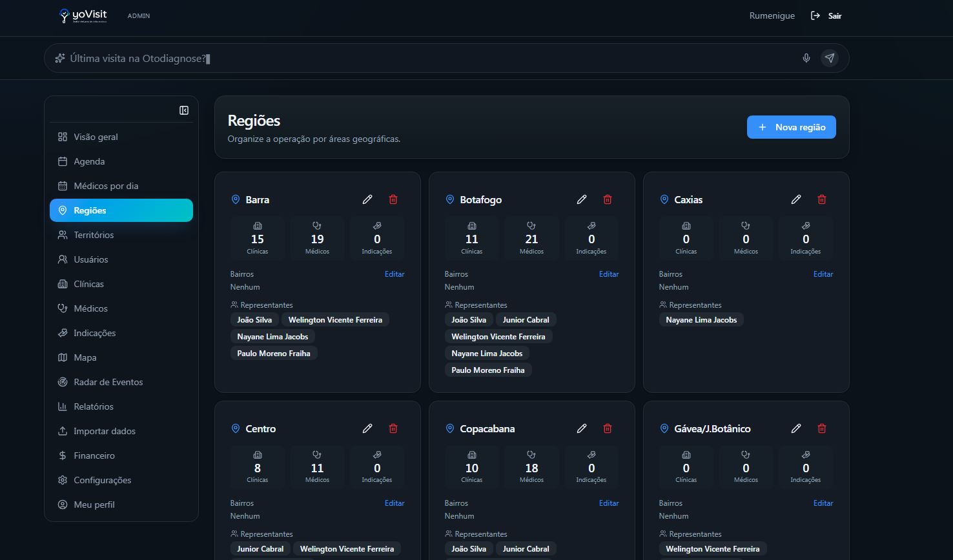This screenshot has height=560, width=953.
Task: Delete the Barra region with trash icon
Action: [393, 199]
